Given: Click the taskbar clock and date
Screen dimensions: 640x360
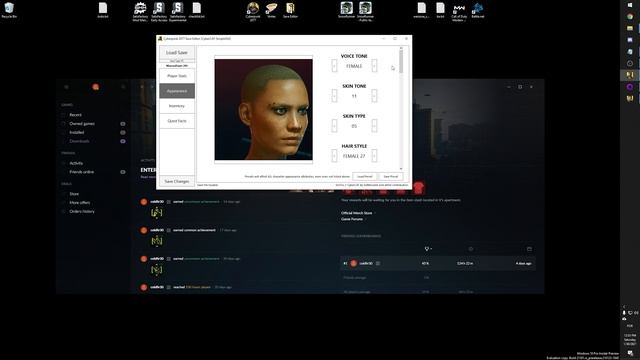Looking at the screenshot, I should click(630, 340).
